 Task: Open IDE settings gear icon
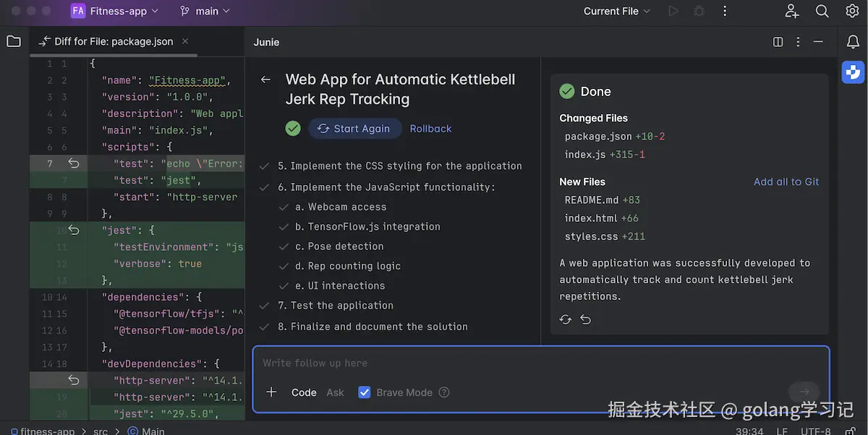pyautogui.click(x=852, y=12)
